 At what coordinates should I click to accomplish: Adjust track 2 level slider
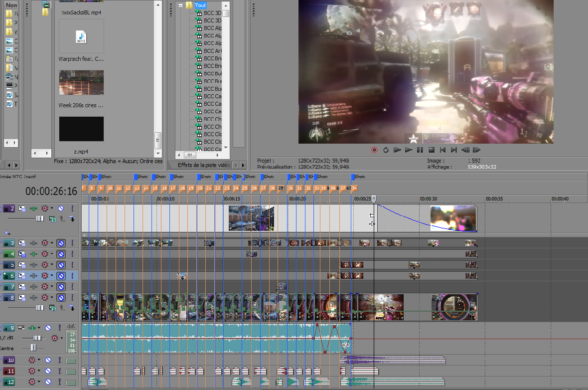click(x=39, y=218)
